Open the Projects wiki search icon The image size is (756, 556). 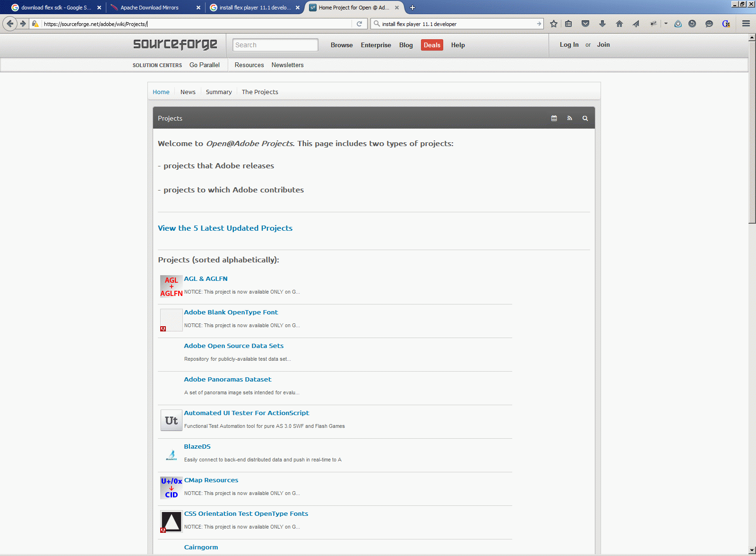click(x=585, y=118)
